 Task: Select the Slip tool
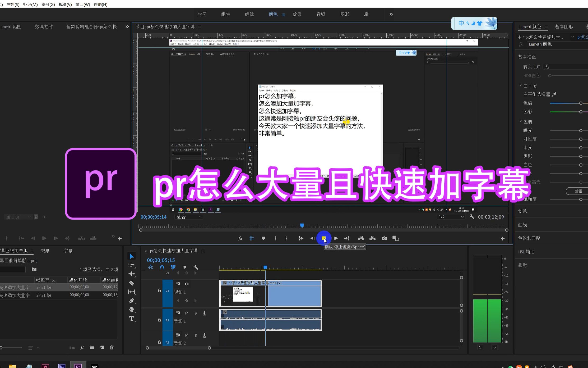click(x=132, y=292)
